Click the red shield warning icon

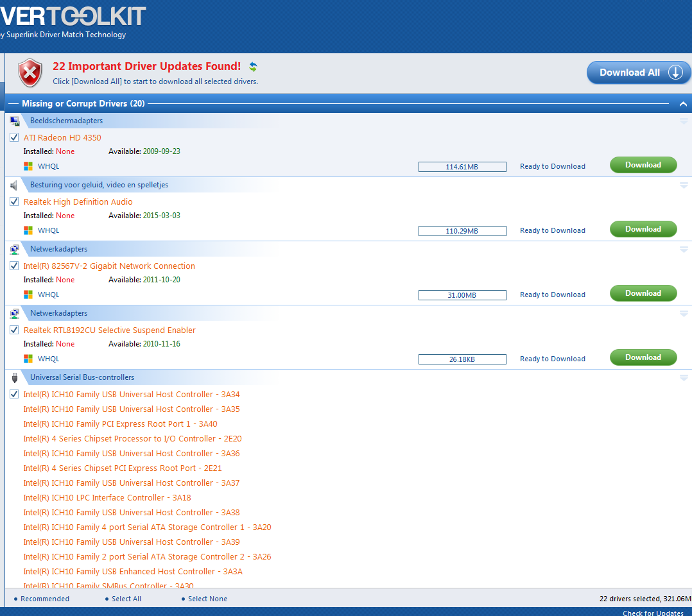tap(30, 73)
